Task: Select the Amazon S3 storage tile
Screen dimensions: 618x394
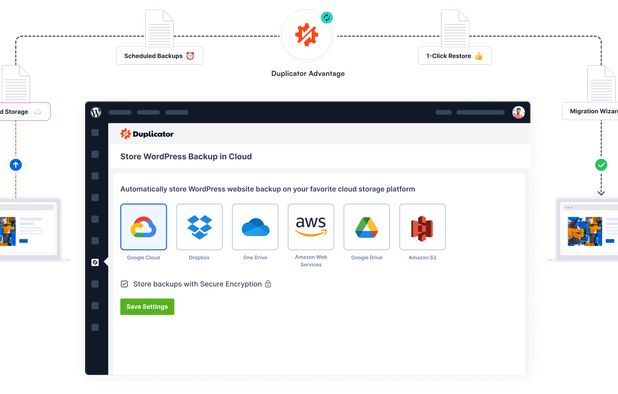Action: click(x=423, y=227)
